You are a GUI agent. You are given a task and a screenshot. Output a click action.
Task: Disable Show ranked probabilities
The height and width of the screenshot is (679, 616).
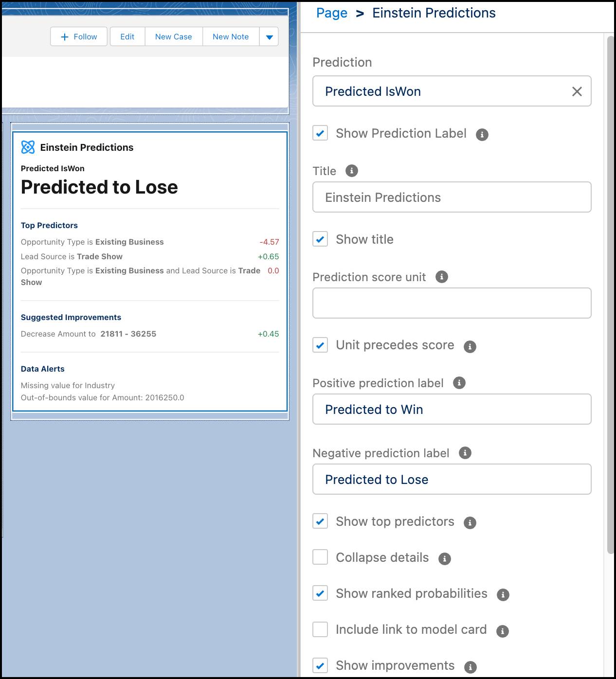[x=320, y=593]
